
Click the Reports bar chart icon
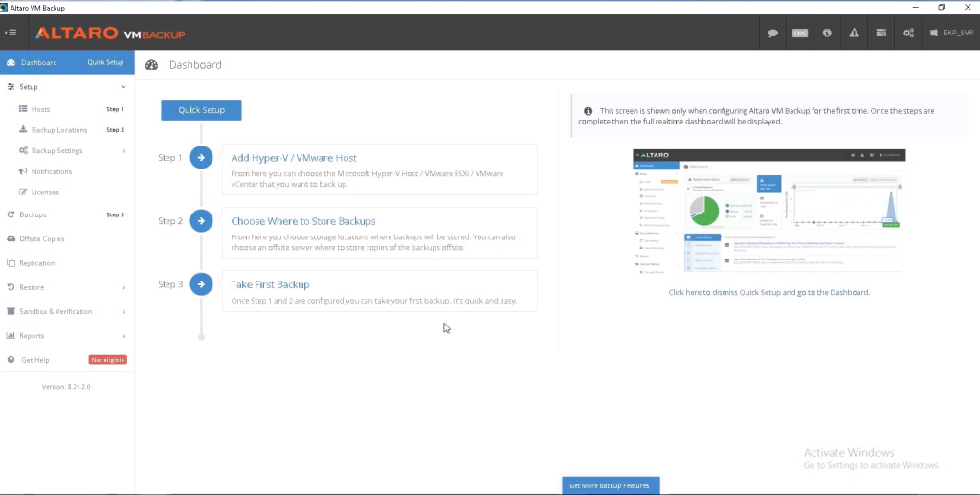coord(11,336)
